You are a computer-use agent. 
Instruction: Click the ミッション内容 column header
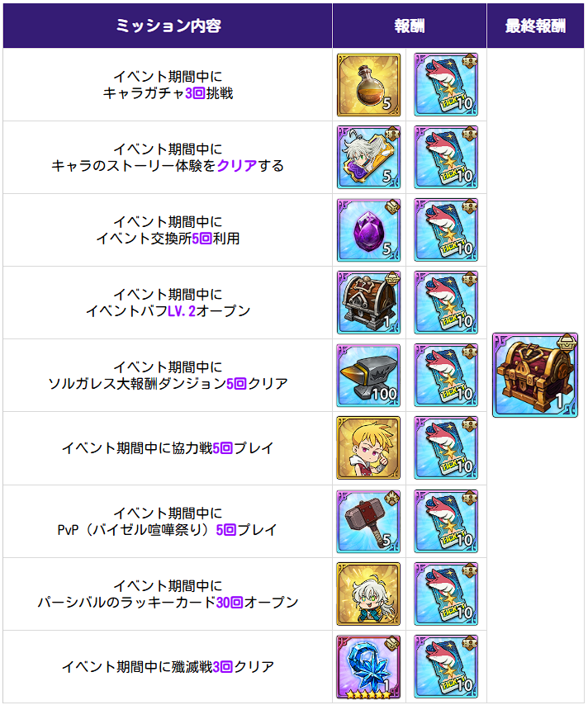pos(168,26)
